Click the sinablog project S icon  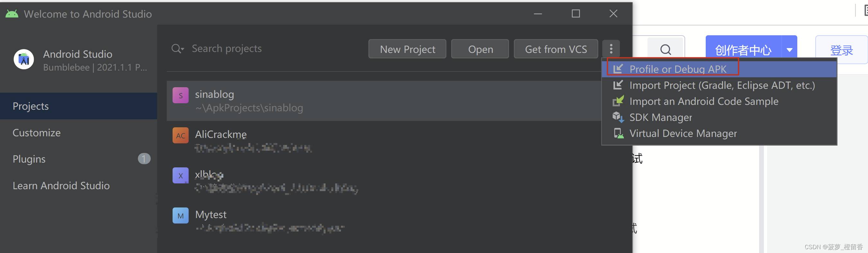(181, 95)
